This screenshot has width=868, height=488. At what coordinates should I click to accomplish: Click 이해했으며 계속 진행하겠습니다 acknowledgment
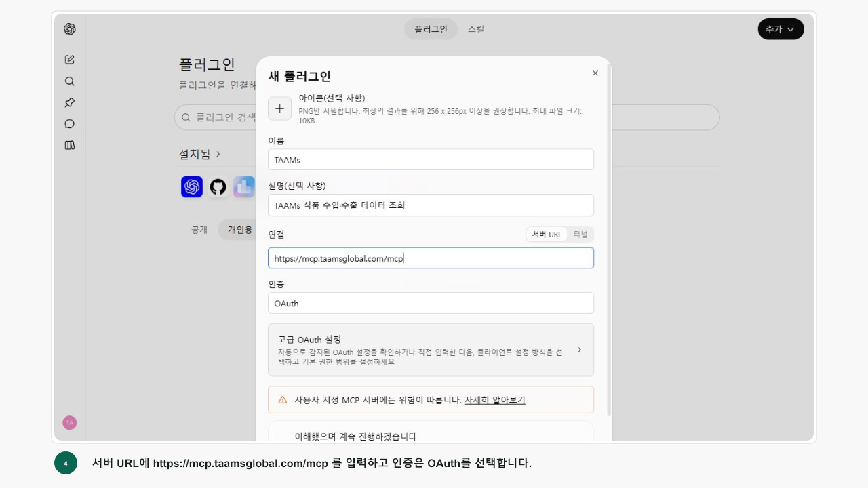tap(356, 436)
